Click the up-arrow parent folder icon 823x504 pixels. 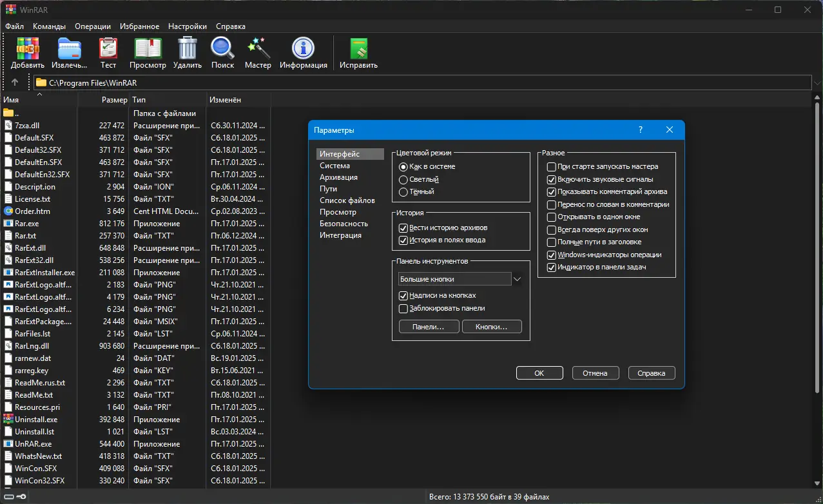pos(15,82)
